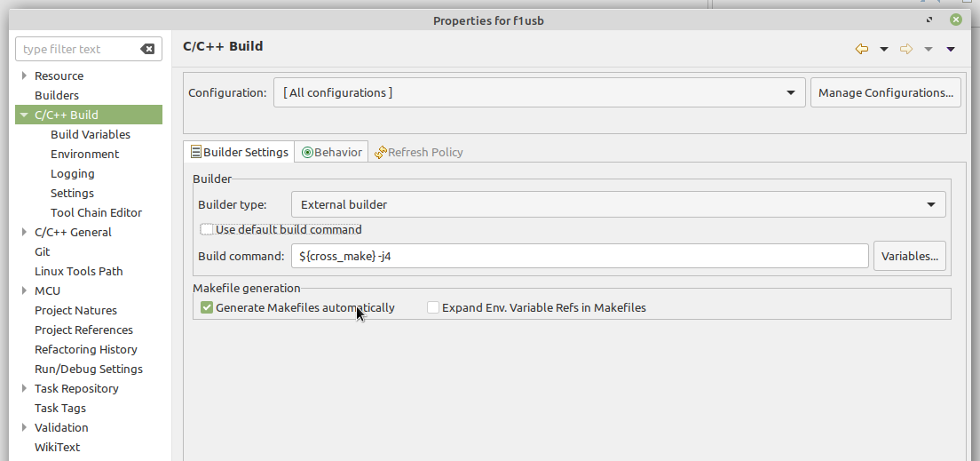Enable Expand Env. Variable Refs in Makefiles
Screen dimensions: 980x461
[x=433, y=307]
